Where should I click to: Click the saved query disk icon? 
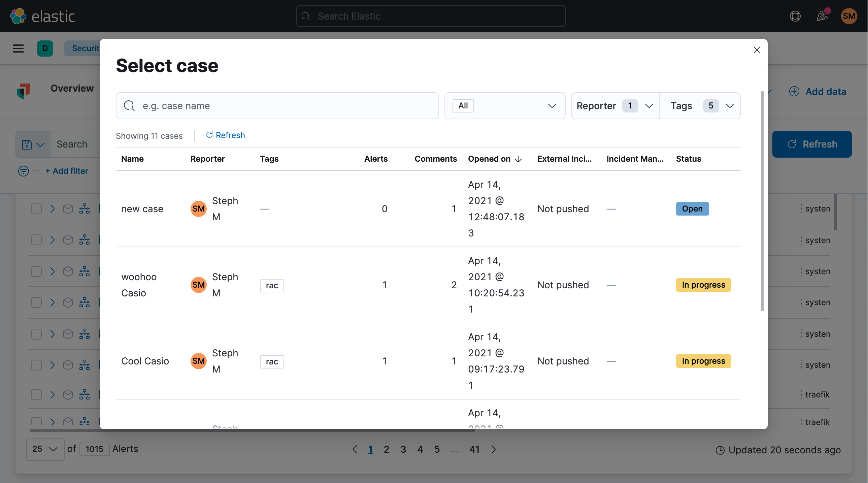[27, 144]
